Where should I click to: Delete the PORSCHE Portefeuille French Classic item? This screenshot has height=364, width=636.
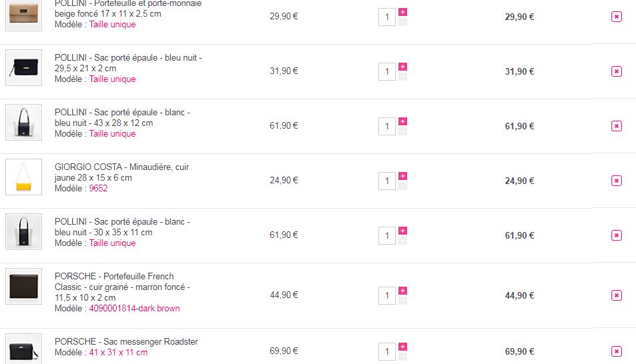pos(616,295)
